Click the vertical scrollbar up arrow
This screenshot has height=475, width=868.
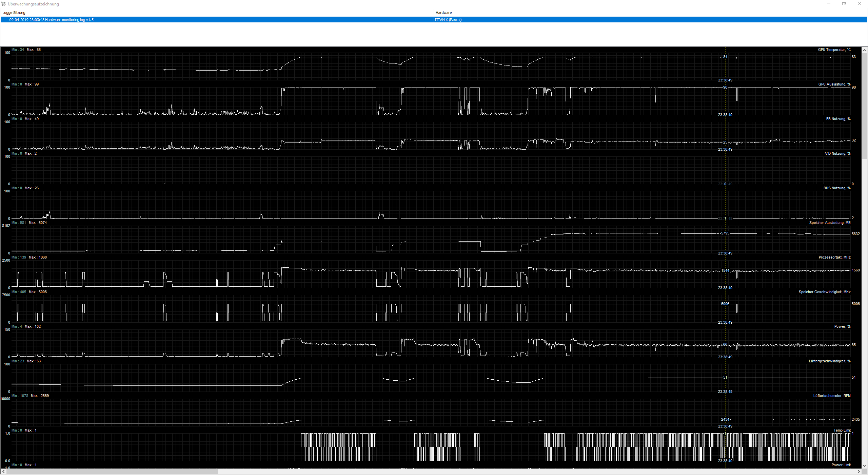click(865, 50)
